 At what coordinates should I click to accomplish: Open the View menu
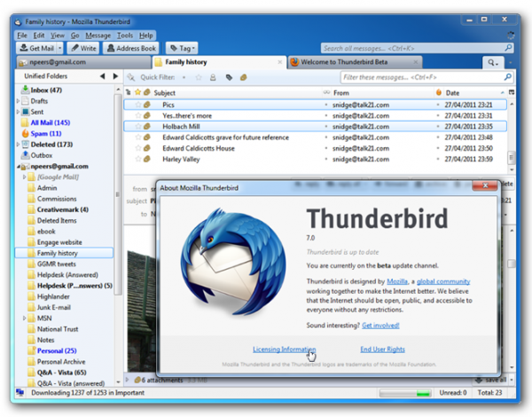click(58, 35)
